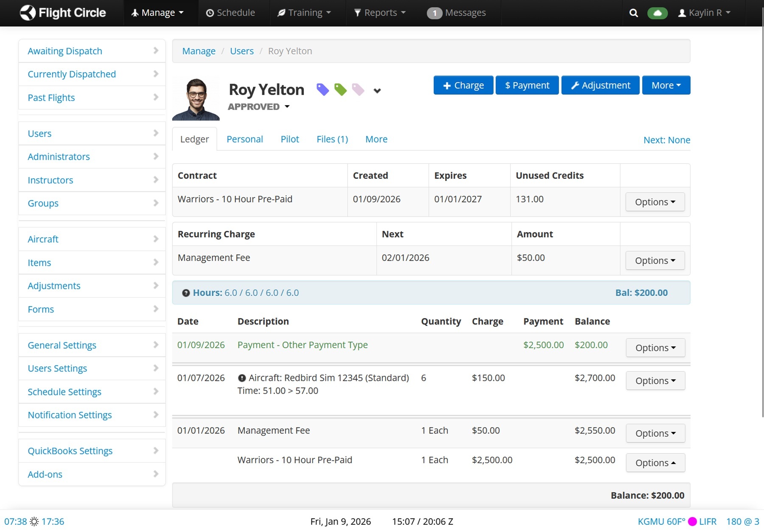Click the green tag icon
764x532 pixels.
point(340,90)
